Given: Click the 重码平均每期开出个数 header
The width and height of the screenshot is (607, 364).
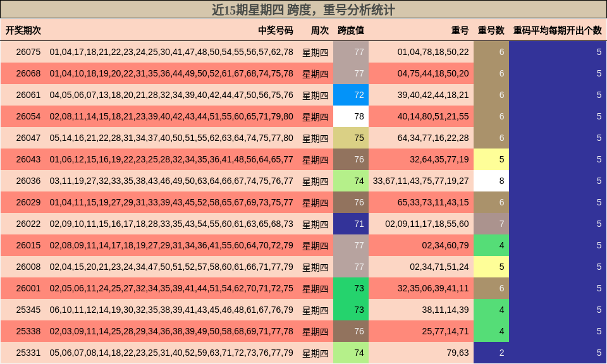Looking at the screenshot, I should pyautogui.click(x=556, y=28).
